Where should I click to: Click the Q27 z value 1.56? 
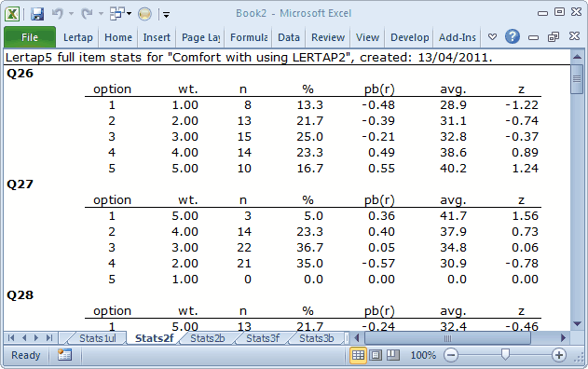coord(525,216)
